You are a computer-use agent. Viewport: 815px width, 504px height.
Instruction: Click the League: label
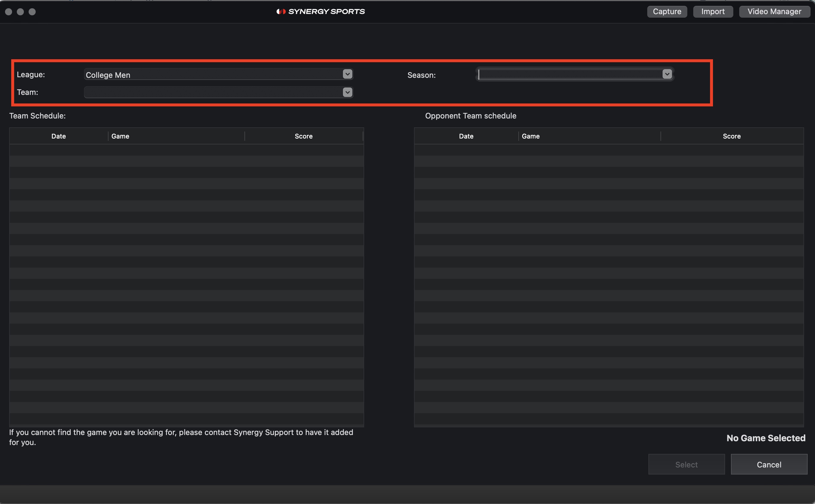pos(31,74)
